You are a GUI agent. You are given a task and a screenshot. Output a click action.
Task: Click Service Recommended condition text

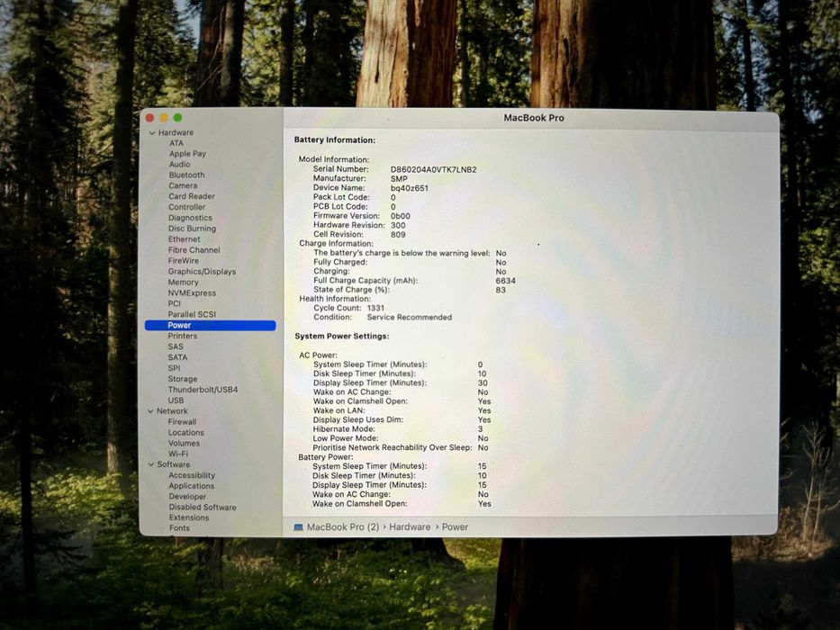410,317
